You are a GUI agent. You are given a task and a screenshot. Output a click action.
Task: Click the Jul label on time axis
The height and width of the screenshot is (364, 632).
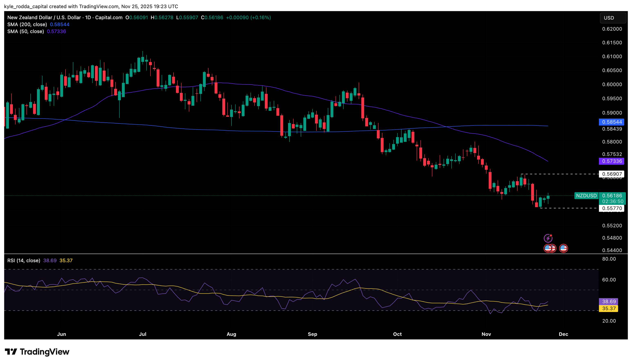tap(142, 334)
